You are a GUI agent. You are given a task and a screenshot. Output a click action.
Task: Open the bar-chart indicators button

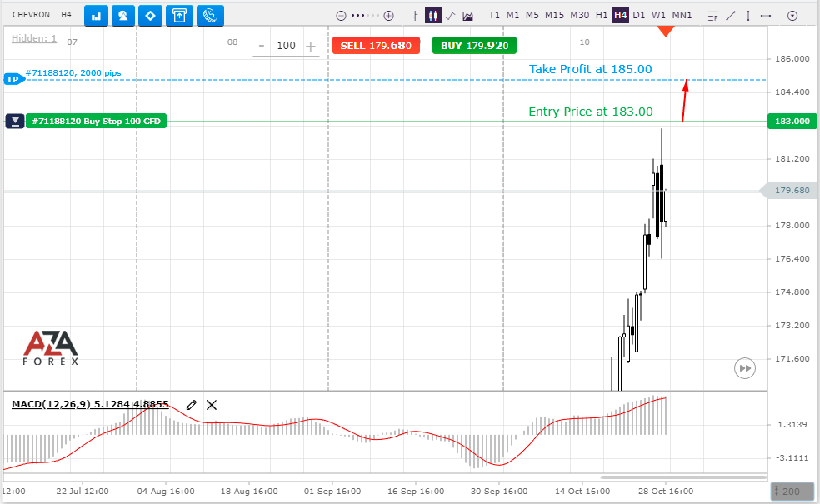pos(96,16)
